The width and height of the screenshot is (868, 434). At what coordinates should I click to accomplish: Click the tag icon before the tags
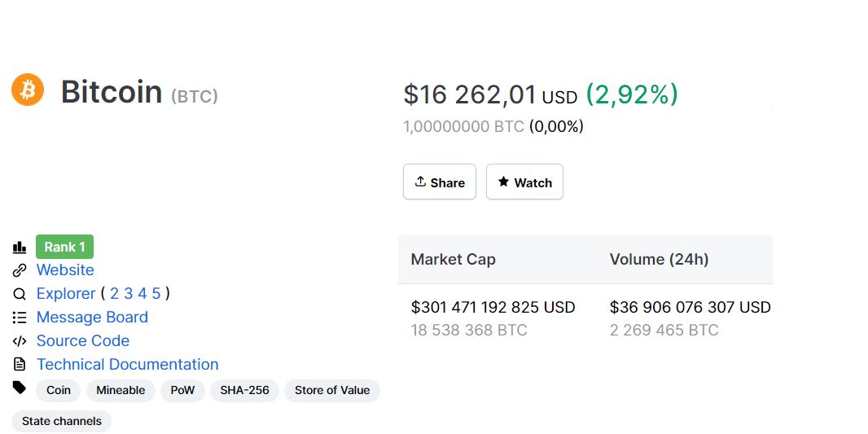coord(20,388)
